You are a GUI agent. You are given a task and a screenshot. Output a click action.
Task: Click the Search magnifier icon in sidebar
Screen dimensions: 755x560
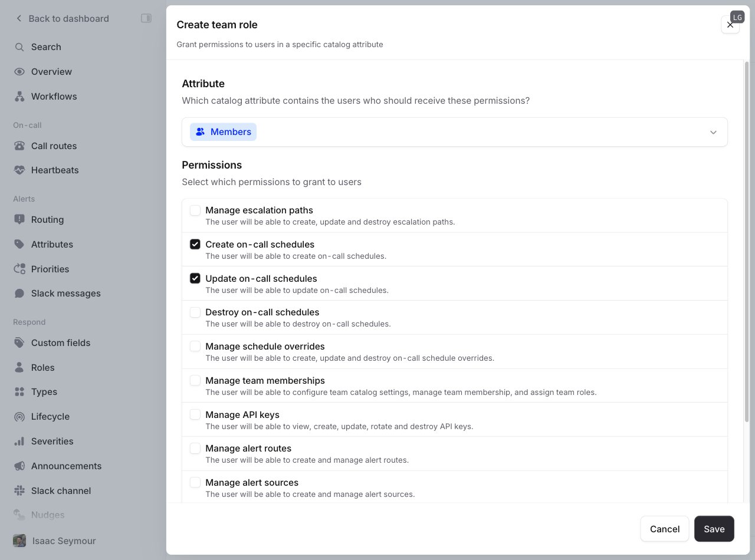(x=19, y=47)
